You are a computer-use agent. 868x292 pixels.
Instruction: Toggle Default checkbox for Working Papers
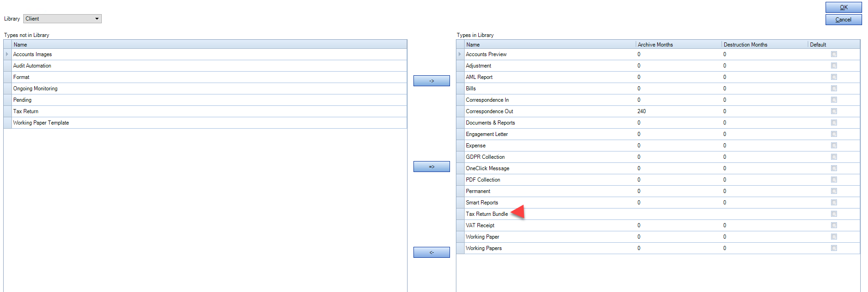click(x=834, y=248)
